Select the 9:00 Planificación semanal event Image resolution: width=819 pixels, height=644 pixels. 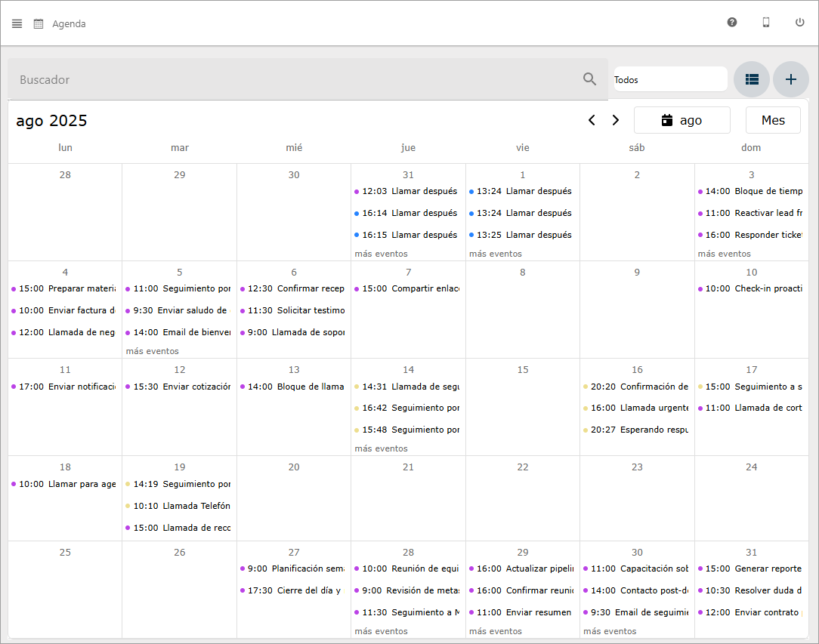tap(295, 569)
